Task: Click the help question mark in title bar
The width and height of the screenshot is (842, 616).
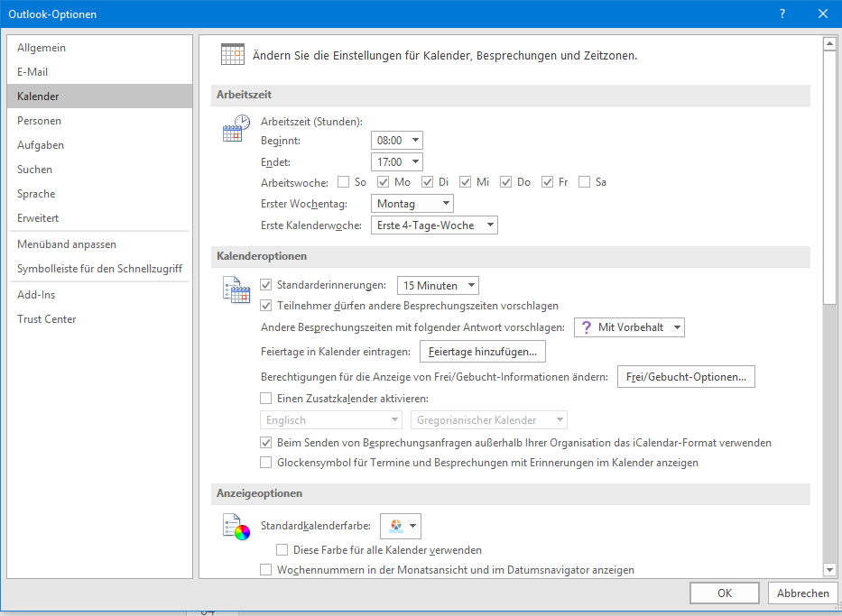Action: [782, 14]
